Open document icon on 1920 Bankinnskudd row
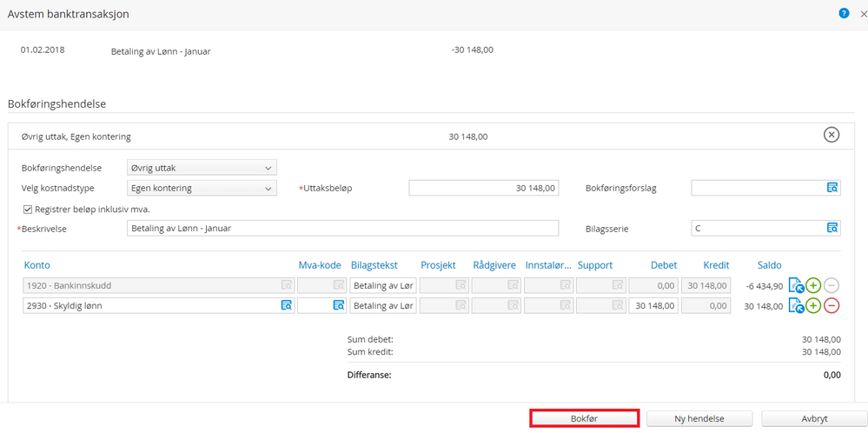 [x=796, y=286]
